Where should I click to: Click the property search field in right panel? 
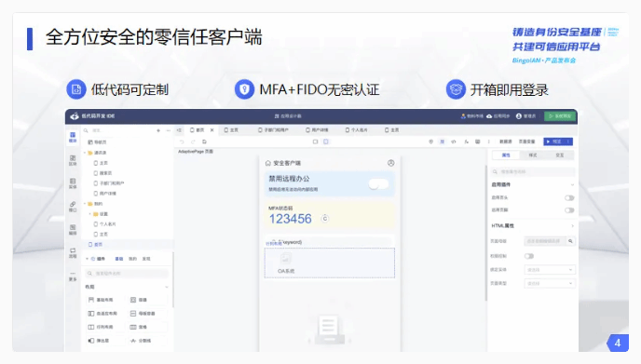click(x=533, y=172)
